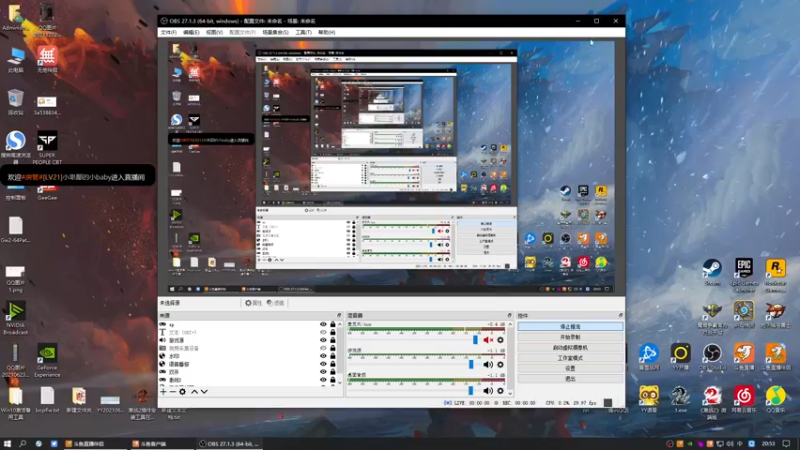The image size is (800, 450).
Task: Remove selected source with the minus icon
Action: pos(172,392)
